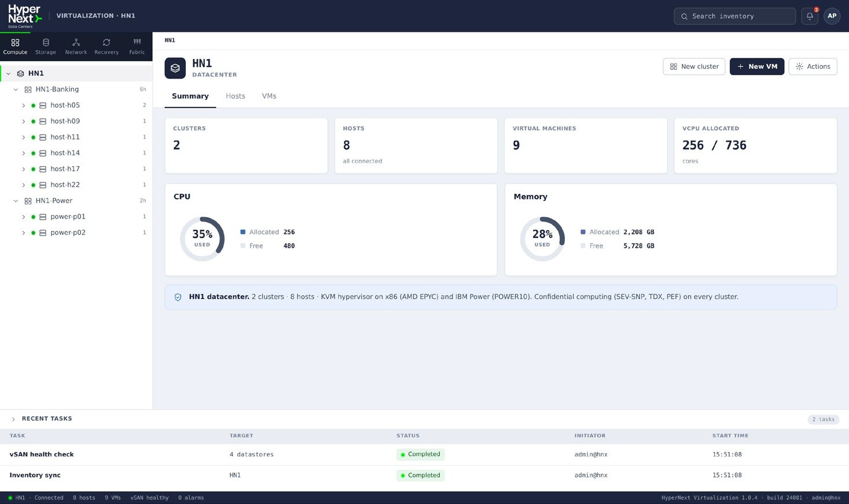Expand the power-p01 tree node
Image resolution: width=849 pixels, height=504 pixels.
[x=24, y=217]
